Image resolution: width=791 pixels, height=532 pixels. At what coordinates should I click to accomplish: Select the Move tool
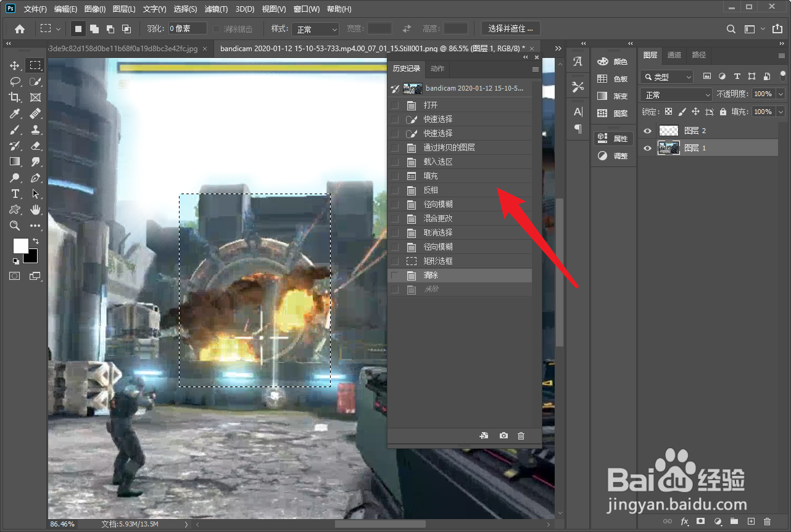pos(15,65)
